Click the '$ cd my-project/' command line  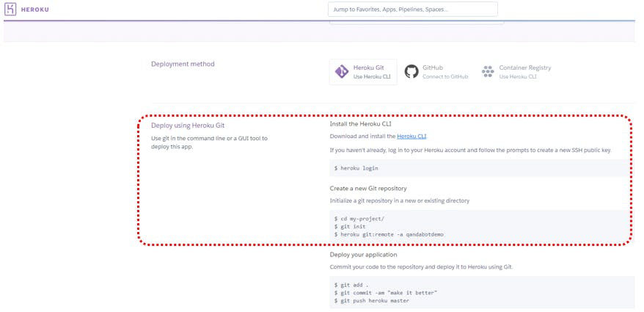click(x=359, y=219)
